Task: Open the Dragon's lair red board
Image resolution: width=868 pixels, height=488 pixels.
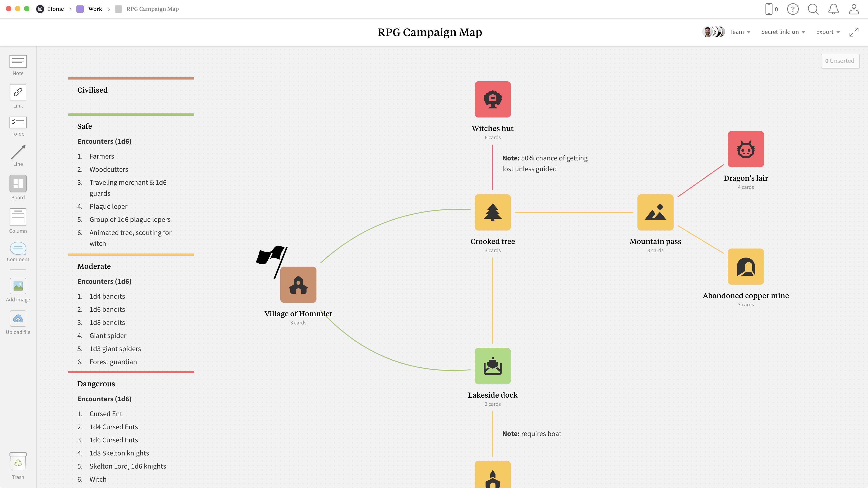Action: tap(745, 149)
